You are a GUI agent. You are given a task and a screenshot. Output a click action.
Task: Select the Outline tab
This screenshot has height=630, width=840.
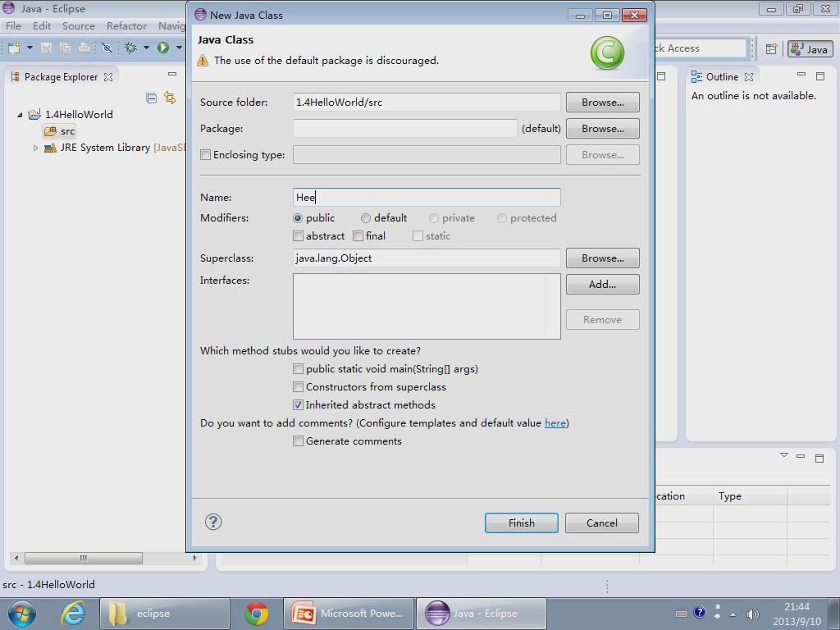[722, 77]
